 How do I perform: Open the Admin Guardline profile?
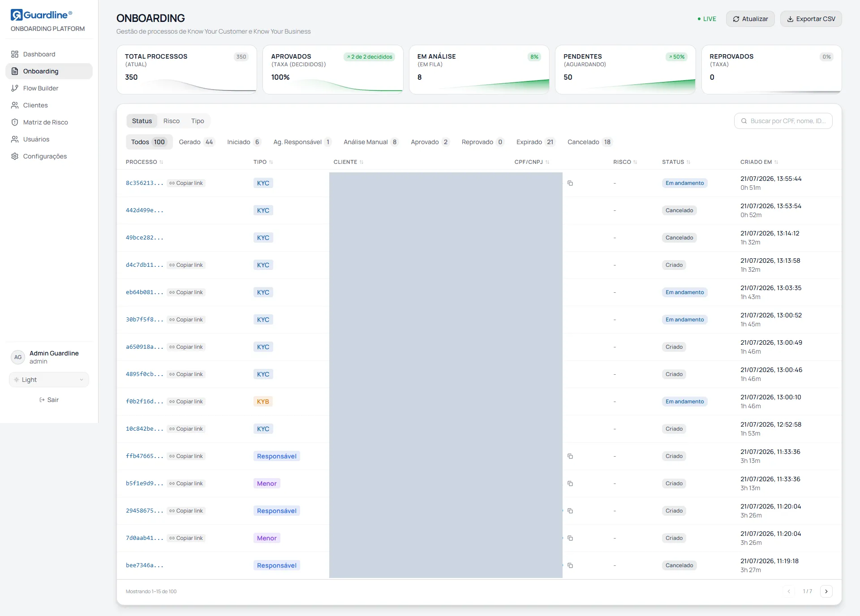coord(49,357)
